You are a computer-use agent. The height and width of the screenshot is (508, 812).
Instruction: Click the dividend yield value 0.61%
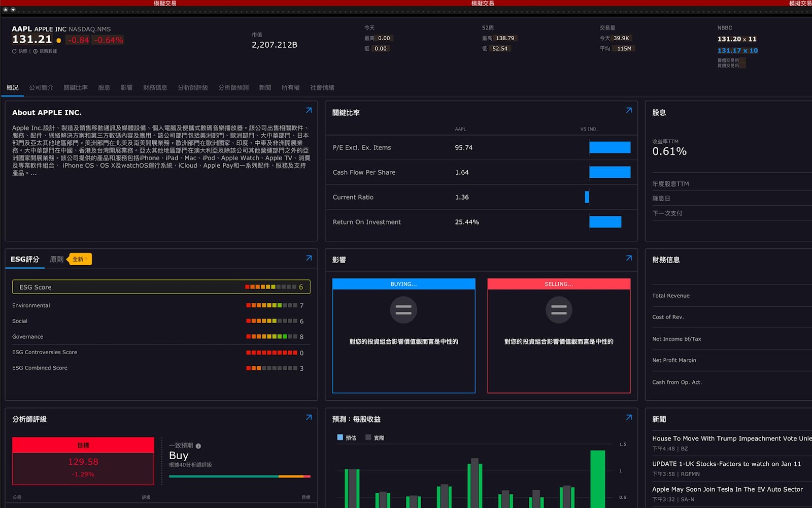tap(669, 151)
